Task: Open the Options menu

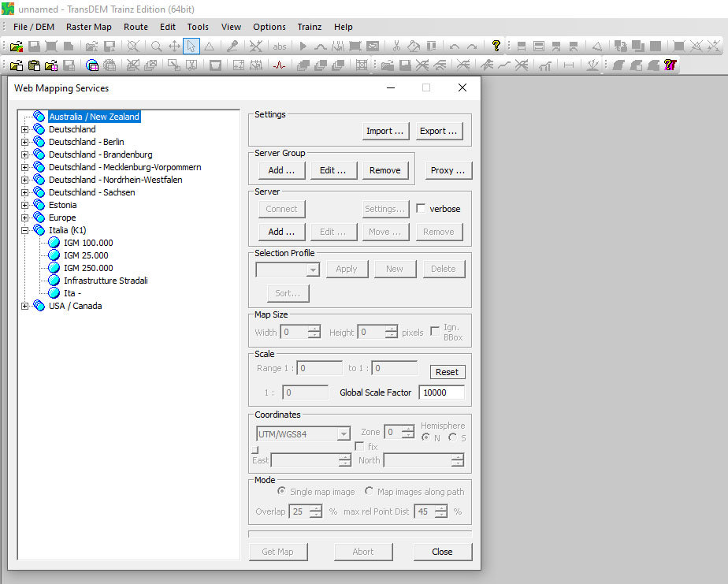Action: (x=269, y=27)
